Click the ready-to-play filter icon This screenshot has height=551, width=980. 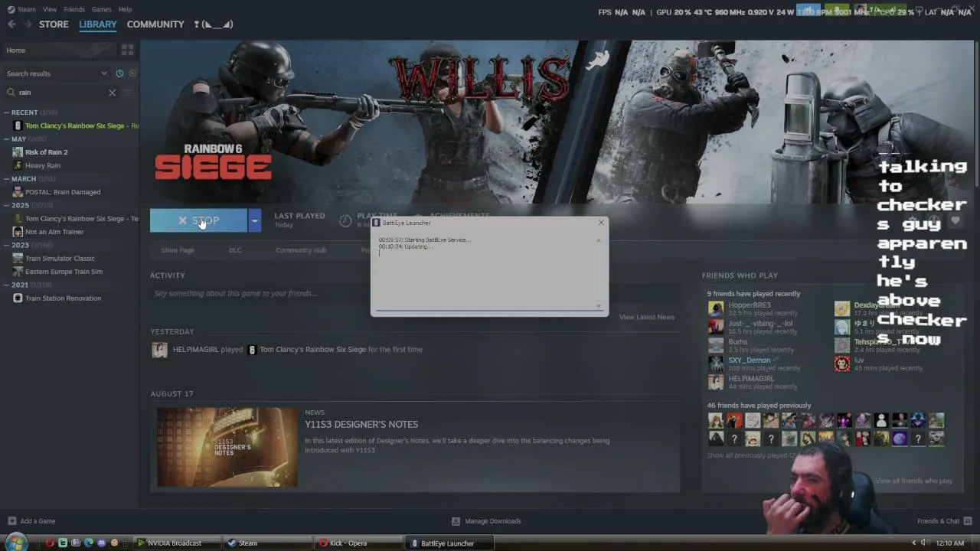pyautogui.click(x=132, y=73)
